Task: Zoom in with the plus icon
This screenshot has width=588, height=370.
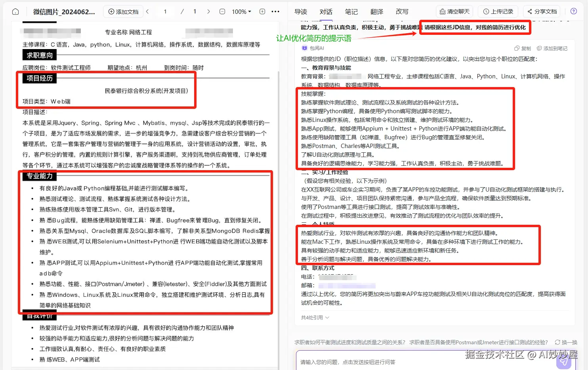Action: click(262, 11)
